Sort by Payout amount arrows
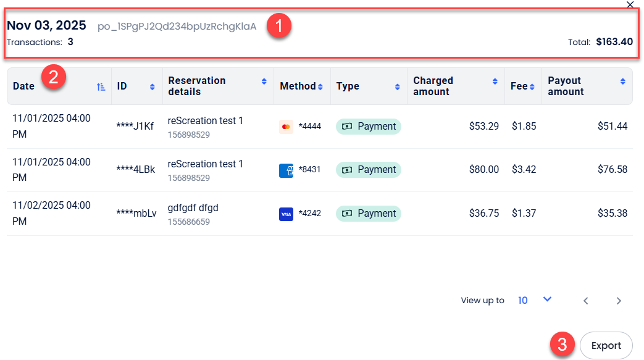The width and height of the screenshot is (644, 360). (x=622, y=82)
